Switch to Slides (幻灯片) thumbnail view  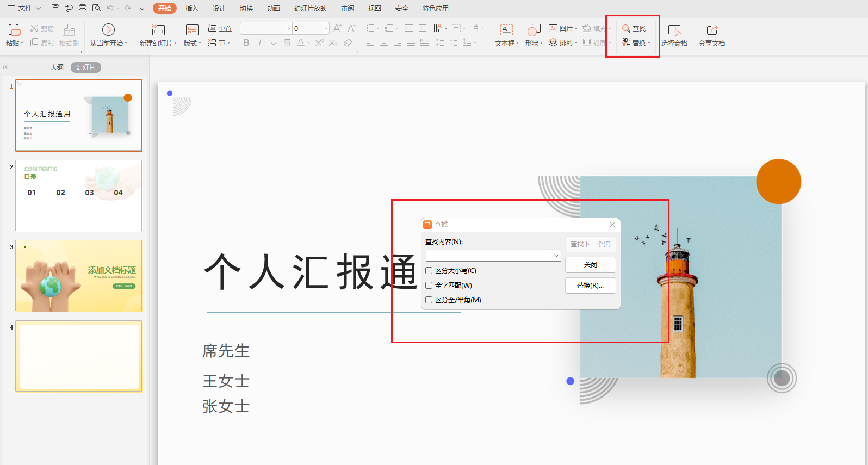pyautogui.click(x=86, y=67)
